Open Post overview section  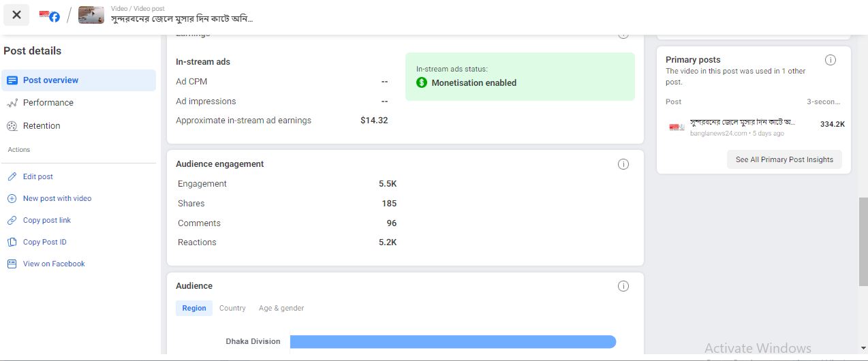click(x=50, y=80)
